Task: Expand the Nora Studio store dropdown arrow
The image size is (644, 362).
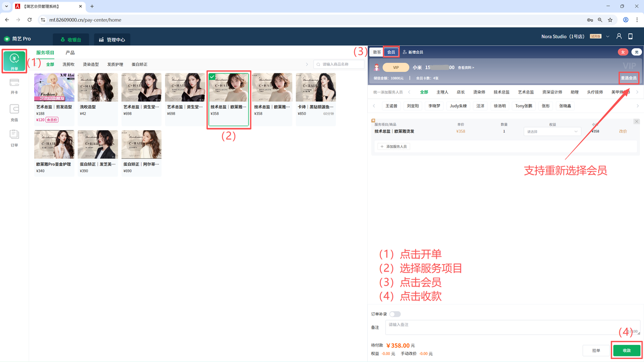Action: [608, 37]
